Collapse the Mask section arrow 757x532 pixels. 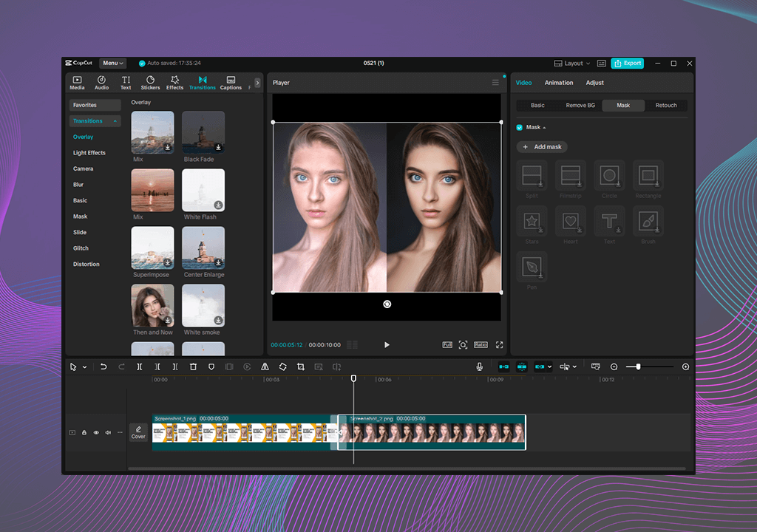pyautogui.click(x=545, y=128)
